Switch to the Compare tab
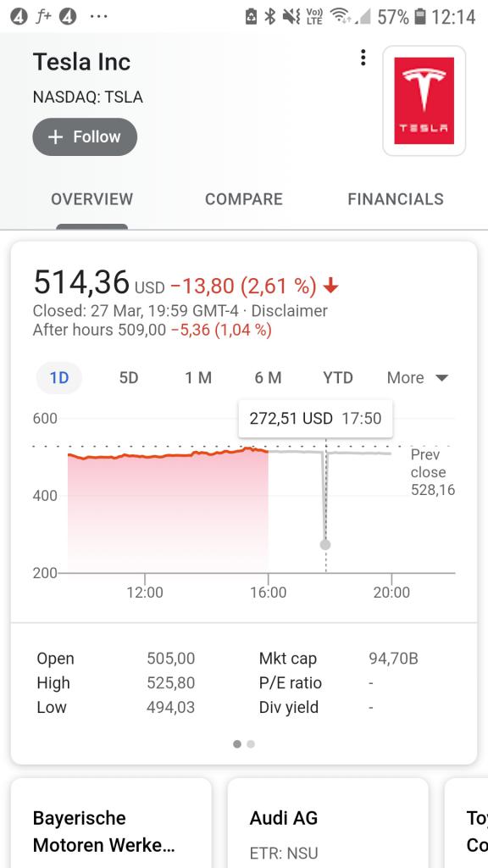The image size is (488, 868). click(x=243, y=199)
